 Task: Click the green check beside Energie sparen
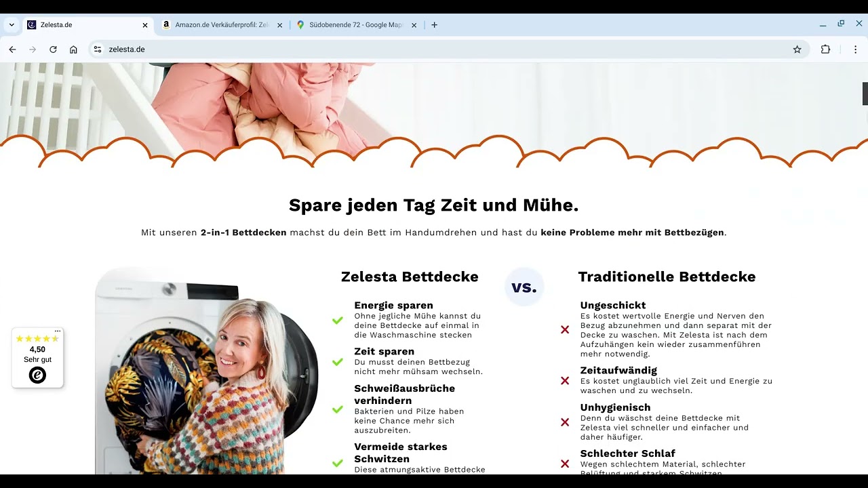point(337,321)
